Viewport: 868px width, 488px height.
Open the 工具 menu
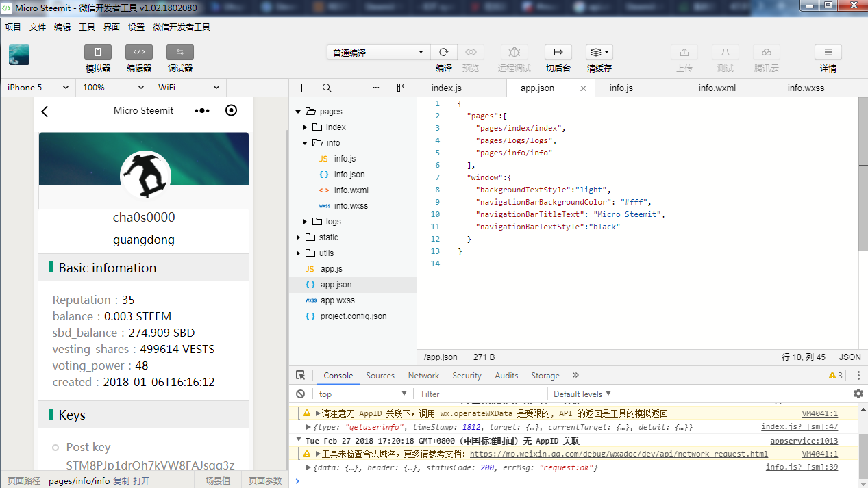pos(87,27)
